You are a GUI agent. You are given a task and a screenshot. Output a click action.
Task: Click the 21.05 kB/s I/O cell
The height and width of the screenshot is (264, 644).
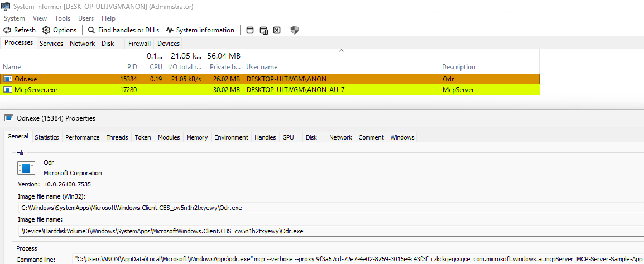tap(186, 79)
